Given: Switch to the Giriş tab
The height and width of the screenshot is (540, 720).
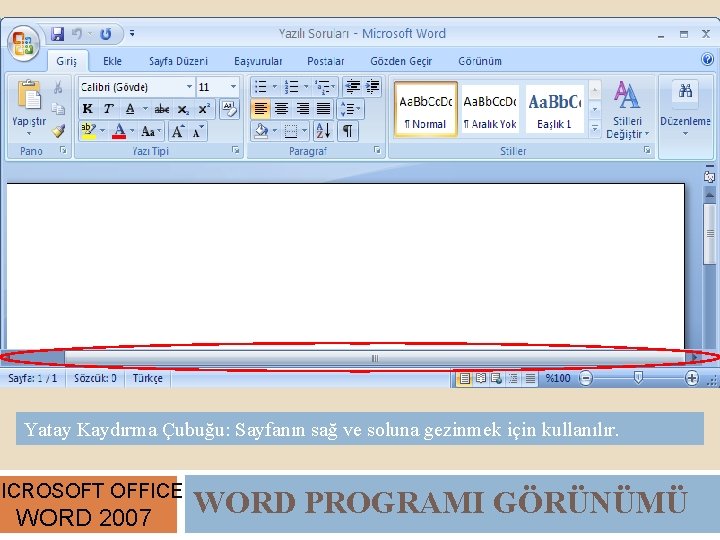Looking at the screenshot, I should click(67, 61).
